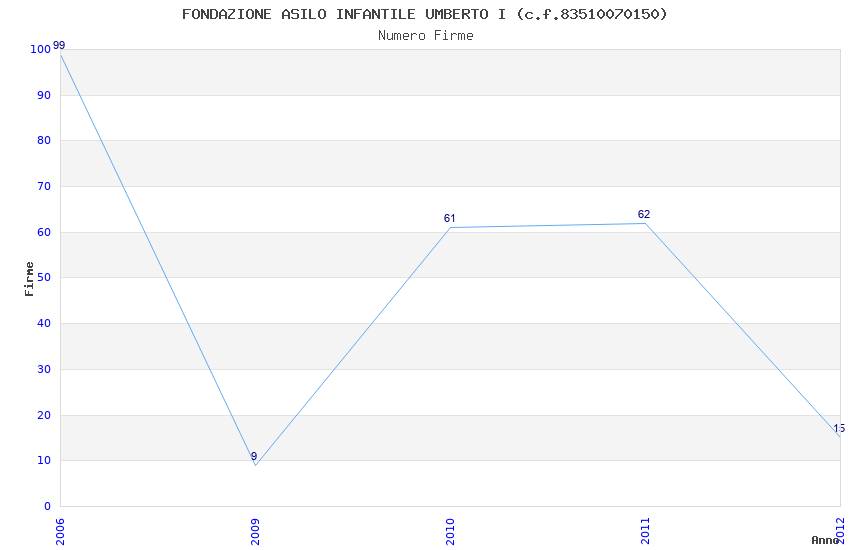Click the x-axis year 2006
Image resolution: width=850 pixels, height=550 pixels.
click(60, 531)
